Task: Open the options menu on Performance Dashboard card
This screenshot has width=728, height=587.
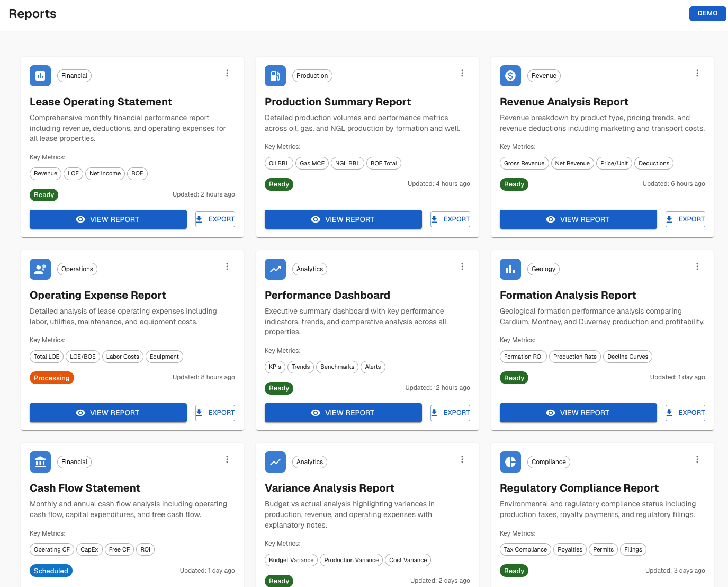Action: (x=462, y=266)
